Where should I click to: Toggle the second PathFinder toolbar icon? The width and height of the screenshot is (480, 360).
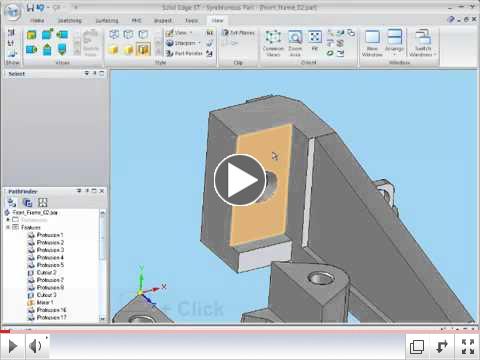coord(27,202)
